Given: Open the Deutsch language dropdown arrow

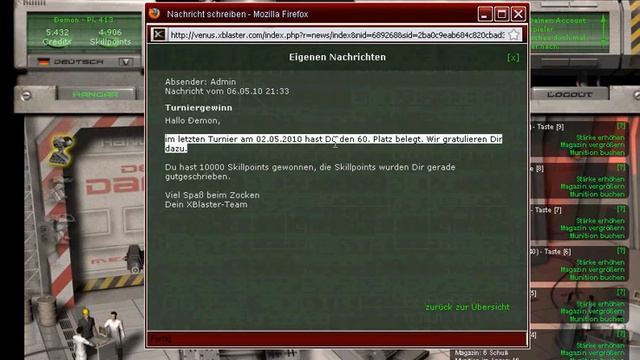Looking at the screenshot, I should pos(126,62).
